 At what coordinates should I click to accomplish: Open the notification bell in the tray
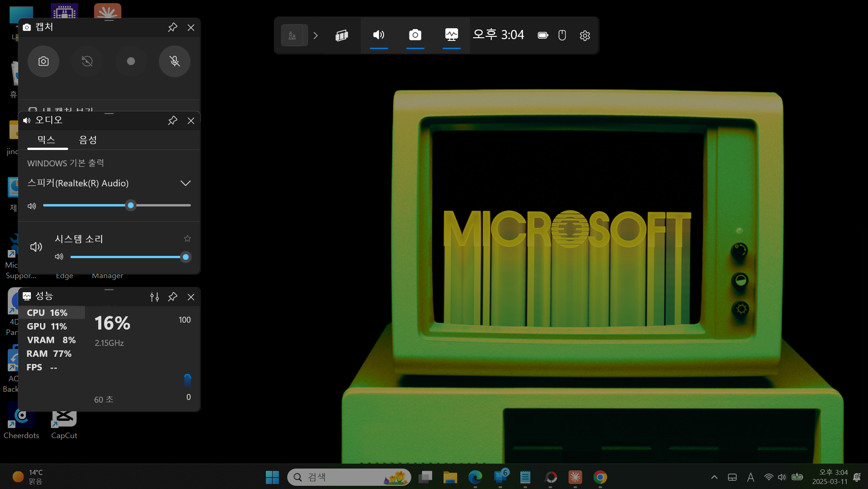point(857,477)
